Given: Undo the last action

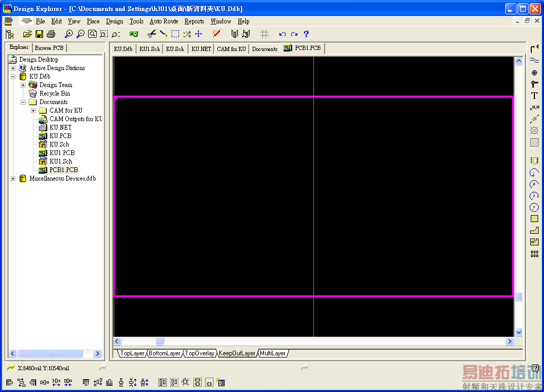Looking at the screenshot, I should (x=283, y=34).
